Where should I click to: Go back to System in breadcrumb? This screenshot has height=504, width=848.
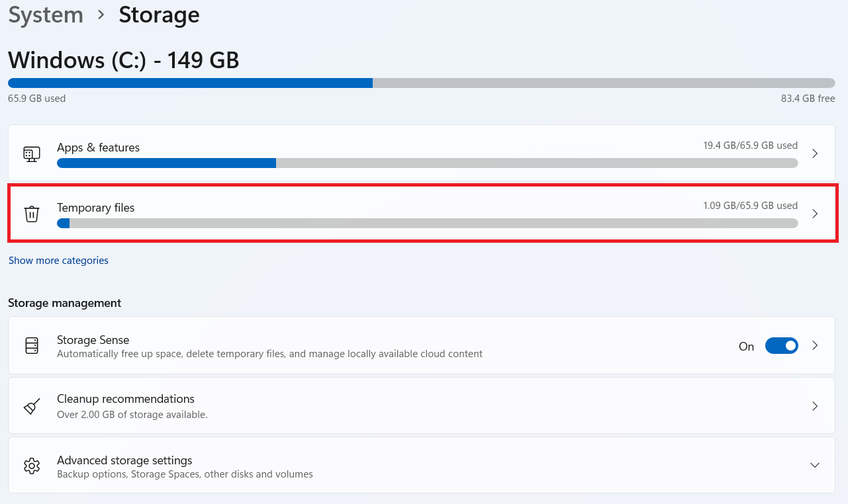(x=46, y=15)
